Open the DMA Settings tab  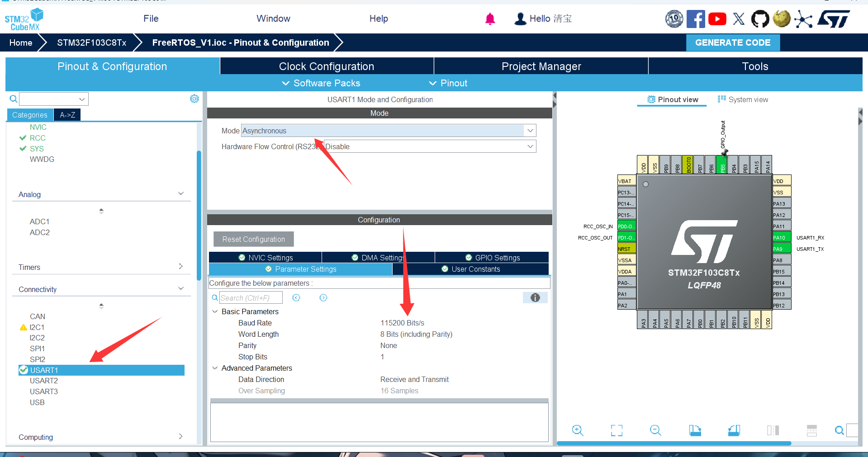coord(379,258)
